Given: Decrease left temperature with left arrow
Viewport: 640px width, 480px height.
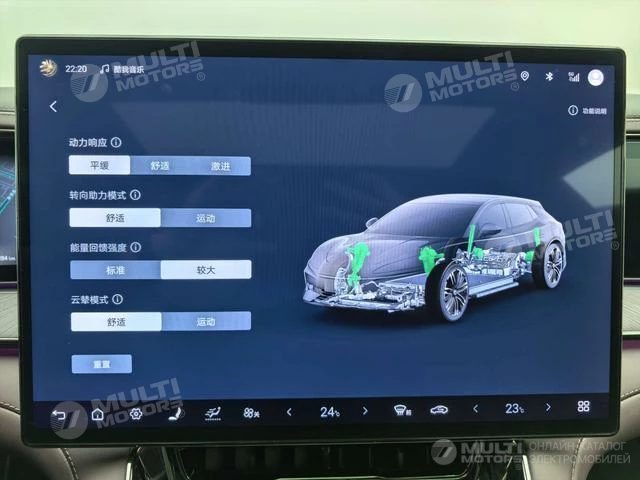Looking at the screenshot, I should tap(289, 411).
